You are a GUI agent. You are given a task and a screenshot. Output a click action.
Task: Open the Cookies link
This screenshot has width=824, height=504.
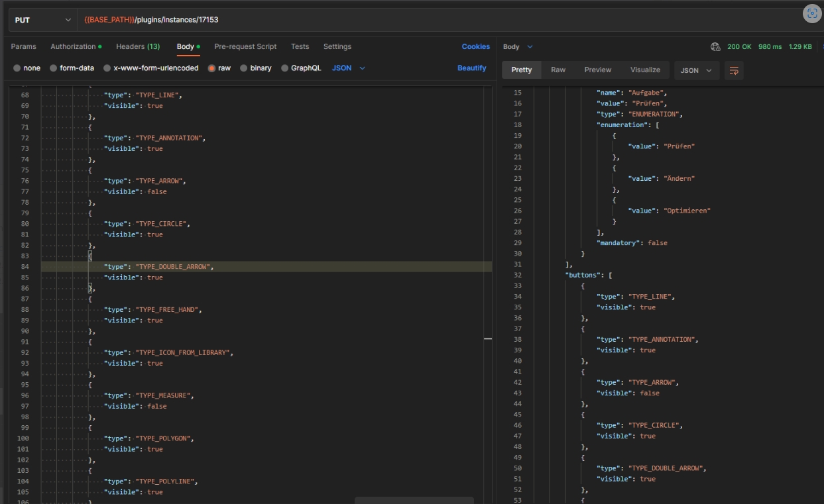(475, 47)
